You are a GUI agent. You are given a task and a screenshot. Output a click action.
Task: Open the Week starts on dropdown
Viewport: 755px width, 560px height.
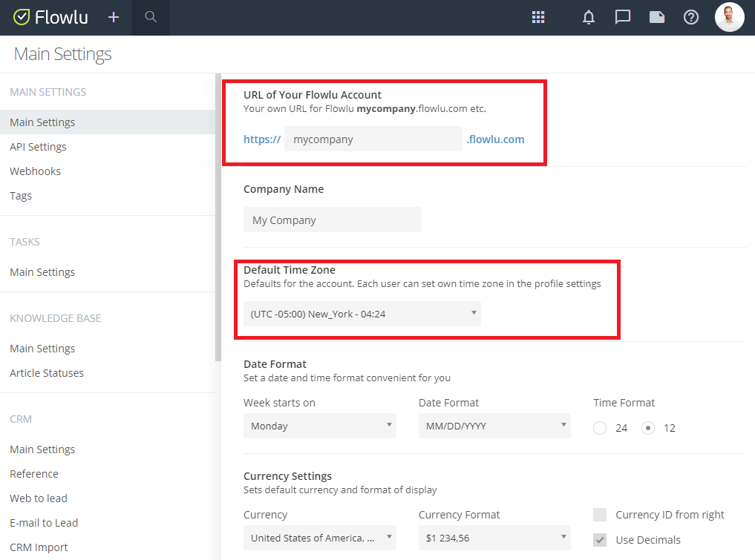[320, 426]
